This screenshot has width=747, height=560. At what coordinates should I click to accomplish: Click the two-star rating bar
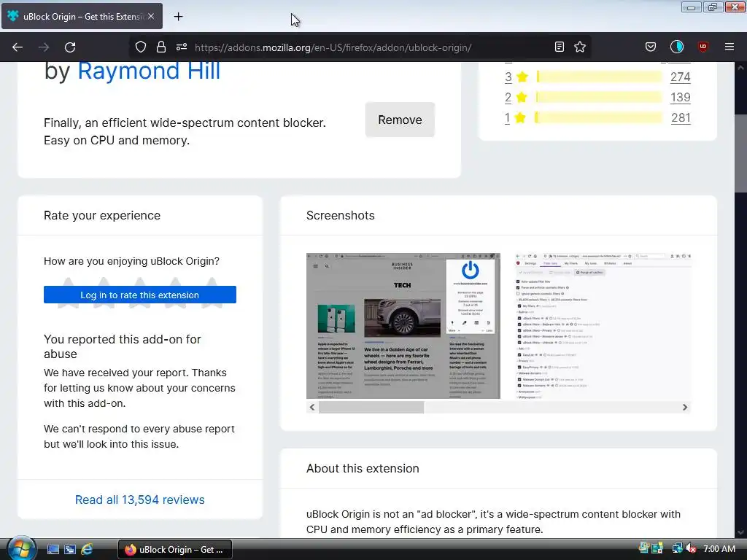600,97
